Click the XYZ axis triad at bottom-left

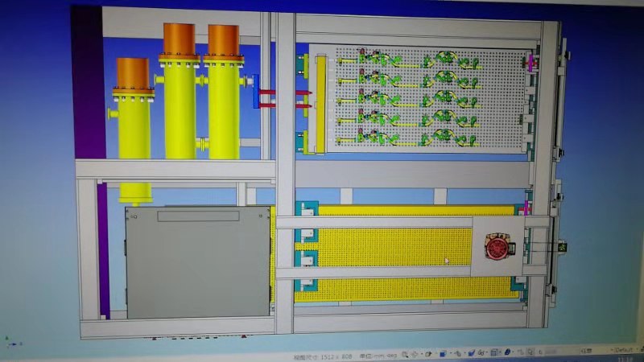(x=11, y=340)
